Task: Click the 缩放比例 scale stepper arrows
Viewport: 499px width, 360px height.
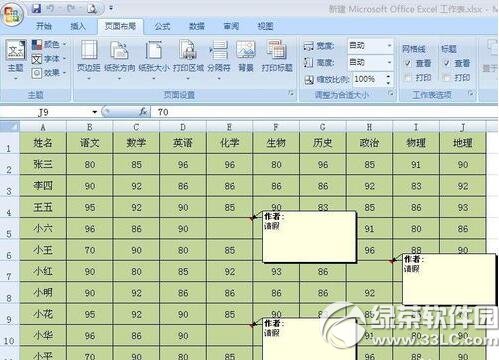Action: [x=388, y=79]
